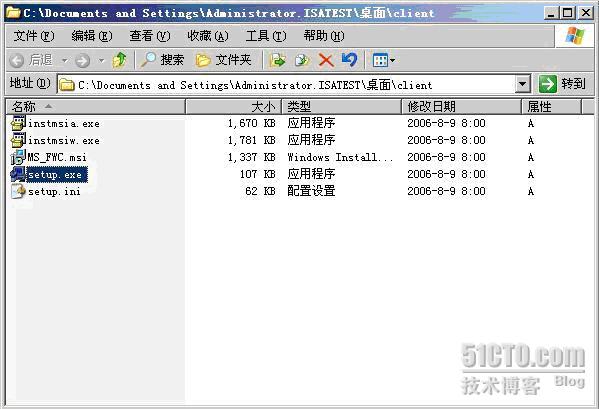Go up one folder level
The image size is (599, 409).
[120, 60]
